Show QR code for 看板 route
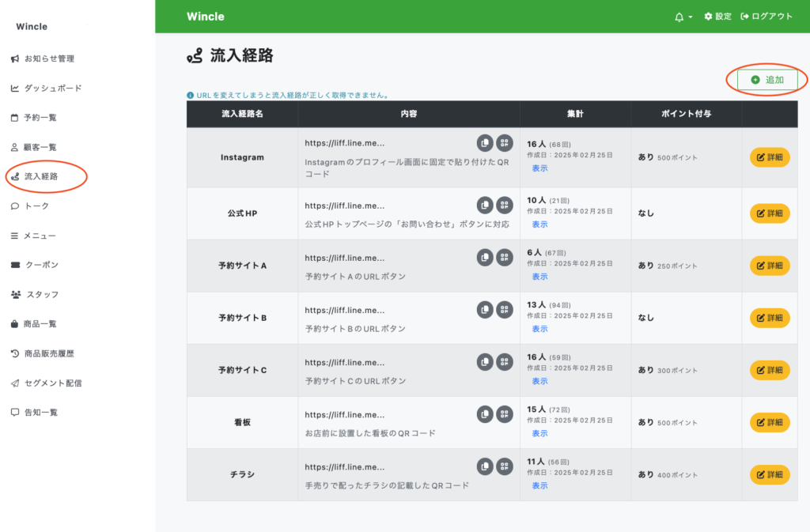The image size is (810, 532). tap(505, 414)
